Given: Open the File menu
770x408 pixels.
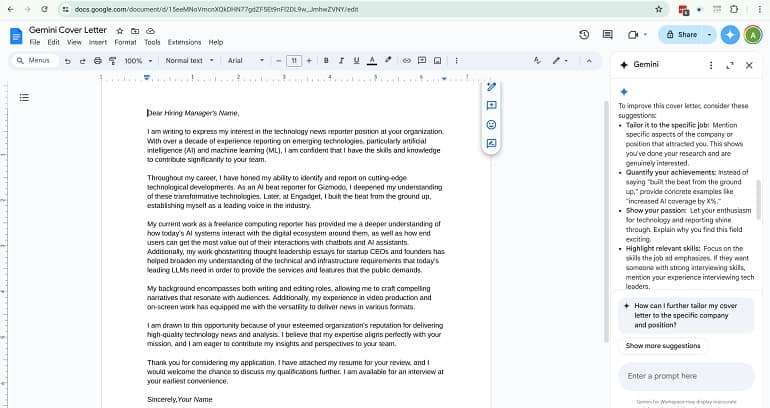Looking at the screenshot, I should pos(35,42).
